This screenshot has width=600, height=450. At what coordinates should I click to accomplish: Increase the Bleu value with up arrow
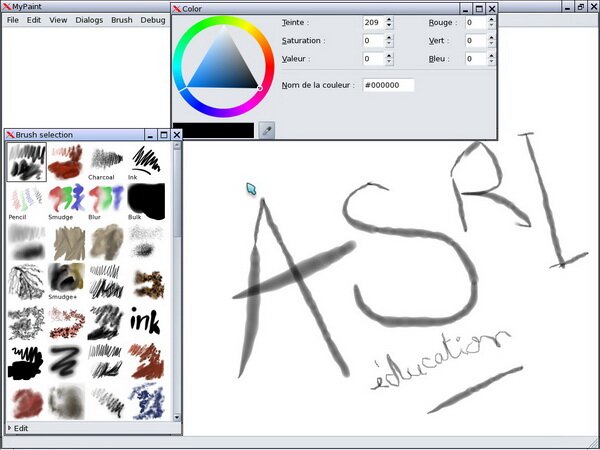[x=491, y=55]
